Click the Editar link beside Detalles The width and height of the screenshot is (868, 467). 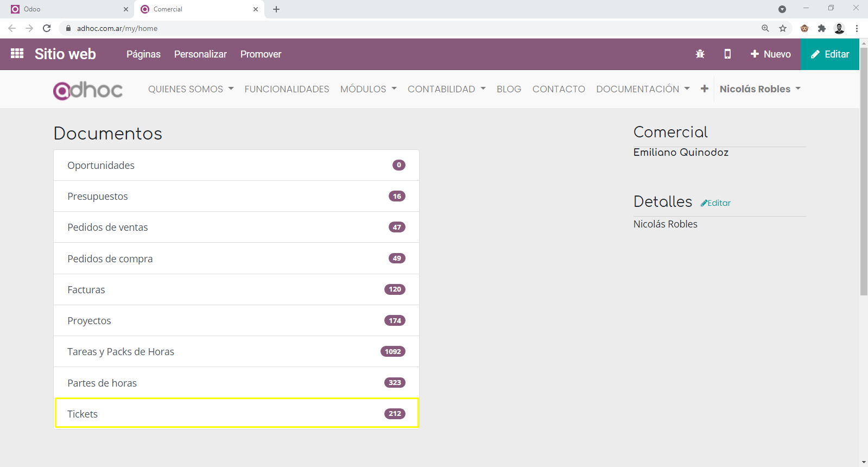pos(715,203)
